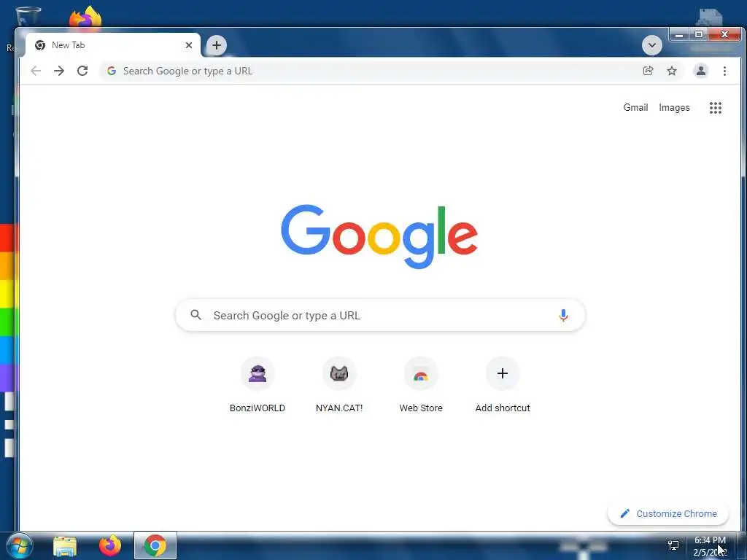
Task: Bookmark this tab with the star
Action: click(672, 71)
